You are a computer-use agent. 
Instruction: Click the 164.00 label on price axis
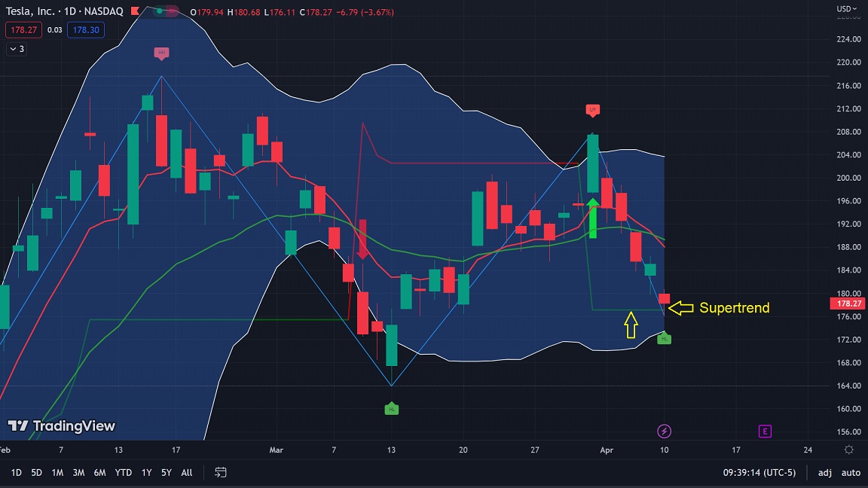point(848,386)
